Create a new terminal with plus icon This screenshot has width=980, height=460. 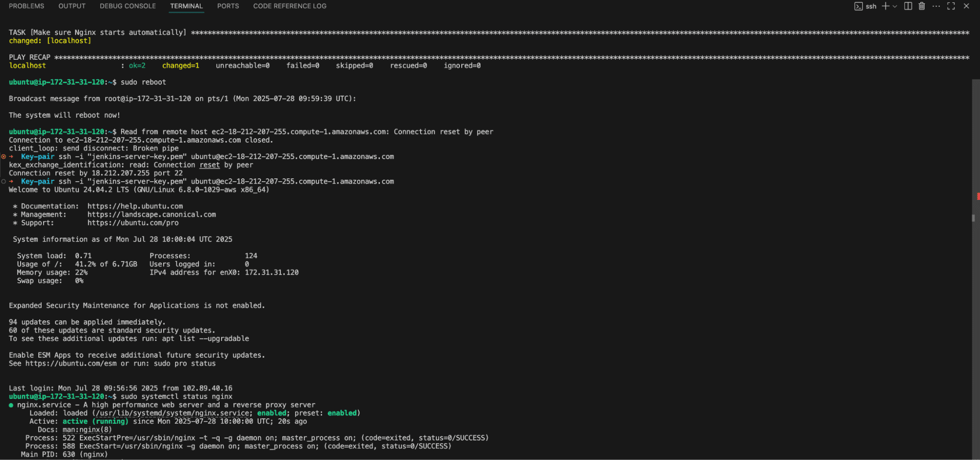tap(885, 6)
